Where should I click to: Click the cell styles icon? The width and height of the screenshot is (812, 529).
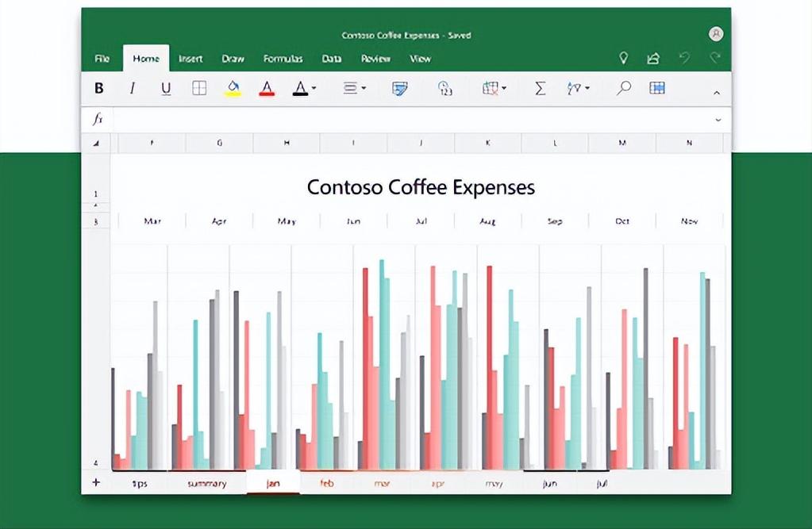(x=399, y=89)
